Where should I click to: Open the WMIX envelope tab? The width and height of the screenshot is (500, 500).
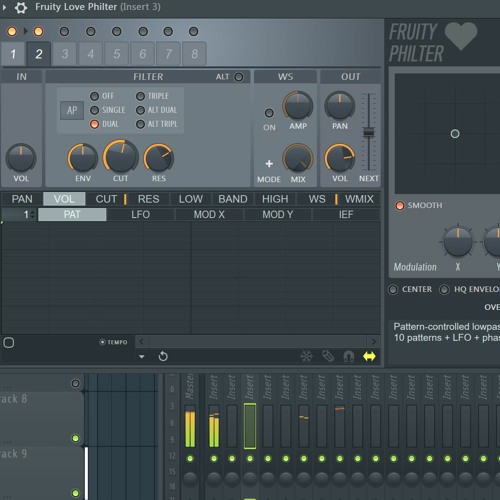click(359, 199)
